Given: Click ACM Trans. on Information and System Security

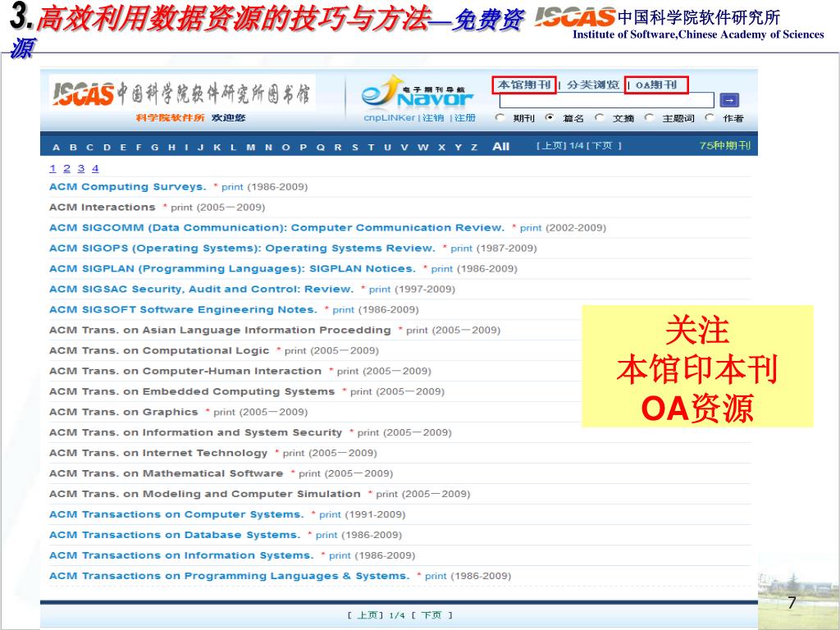Looking at the screenshot, I should 195,432.
